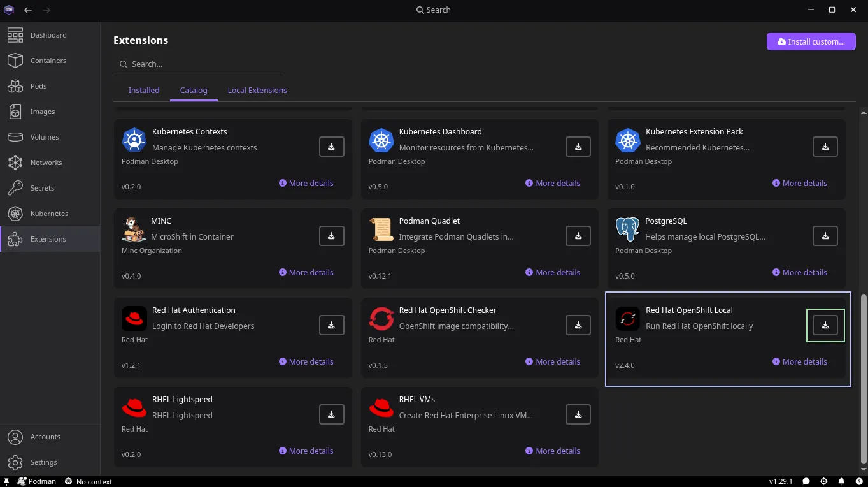This screenshot has height=487, width=868.
Task: Open Settings in the sidebar
Action: [x=50, y=462]
